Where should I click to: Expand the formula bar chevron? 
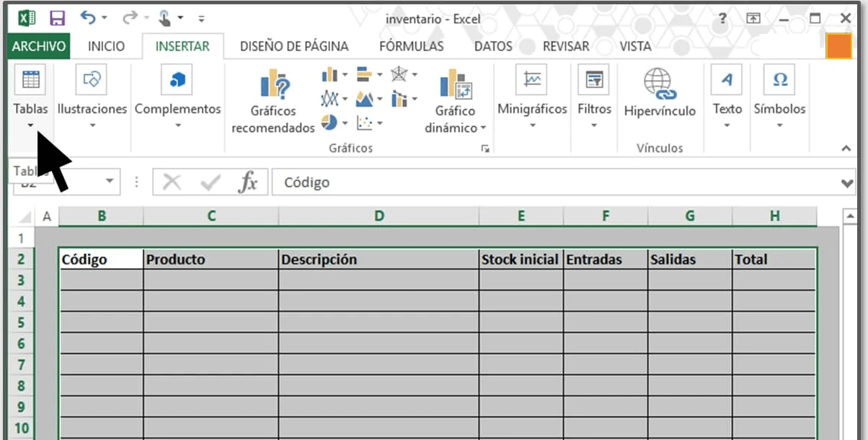(846, 182)
